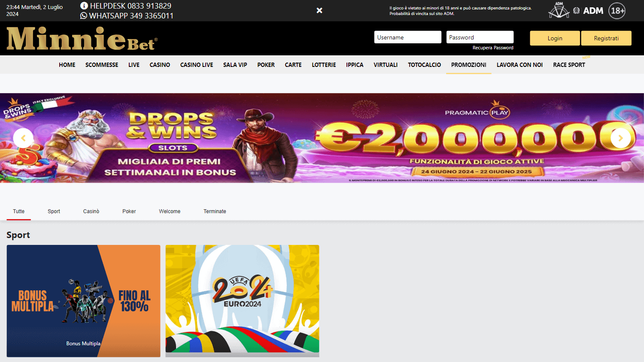Screen dimensions: 644x362
Task: Open the SCOMMESSE menu item
Action: (102, 65)
